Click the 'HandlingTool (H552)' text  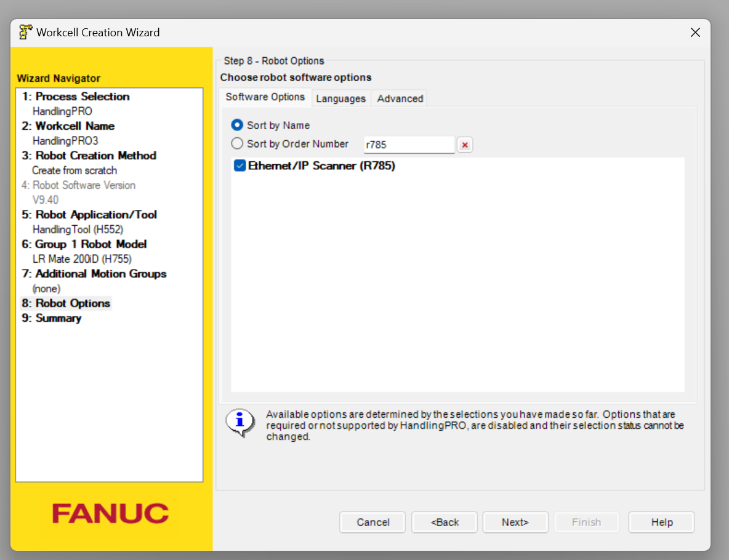pos(78,230)
